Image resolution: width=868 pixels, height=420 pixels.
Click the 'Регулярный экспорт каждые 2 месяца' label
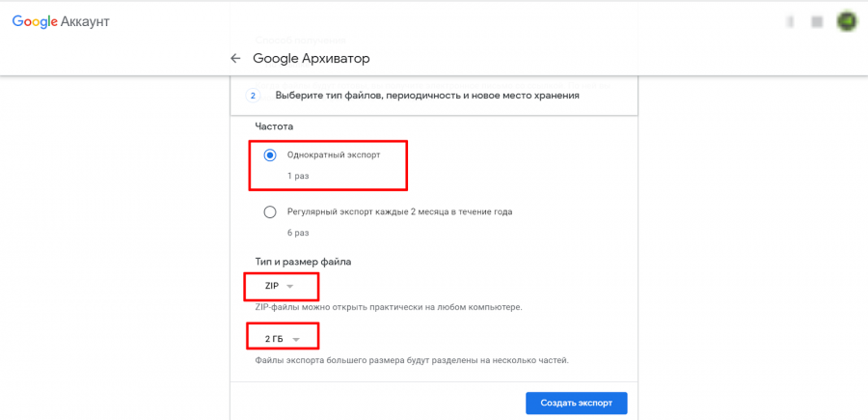(399, 212)
